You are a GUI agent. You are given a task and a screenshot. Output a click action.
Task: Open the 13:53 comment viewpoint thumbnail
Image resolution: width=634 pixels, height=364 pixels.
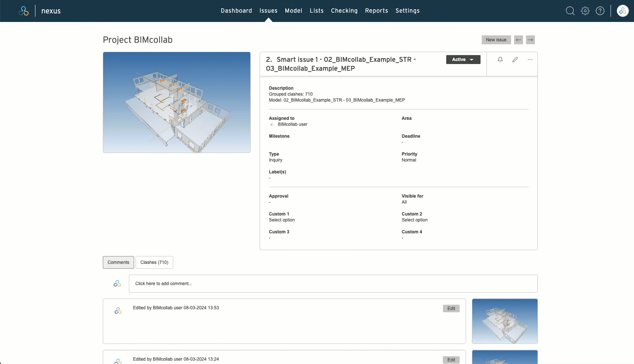point(505,321)
